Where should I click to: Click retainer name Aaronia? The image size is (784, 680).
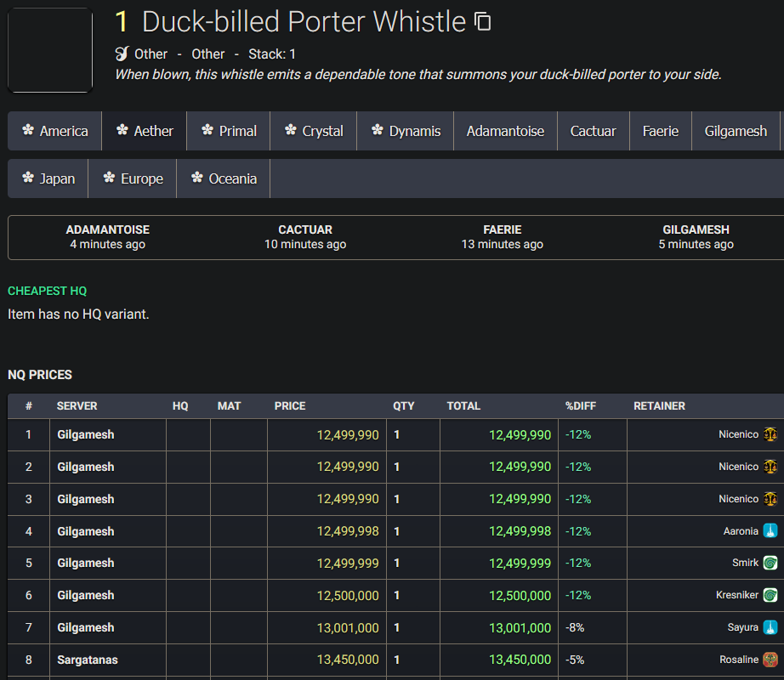pyautogui.click(x=741, y=531)
